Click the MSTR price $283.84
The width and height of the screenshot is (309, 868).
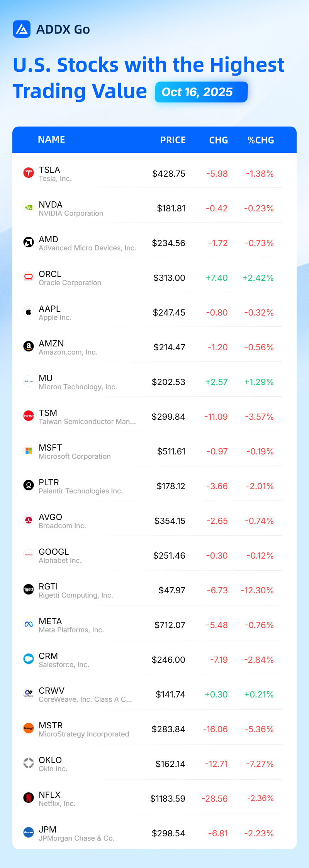[x=168, y=729]
